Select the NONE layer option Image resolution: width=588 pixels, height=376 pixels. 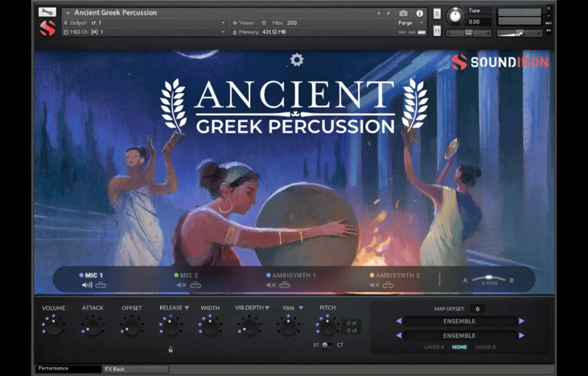coord(459,347)
